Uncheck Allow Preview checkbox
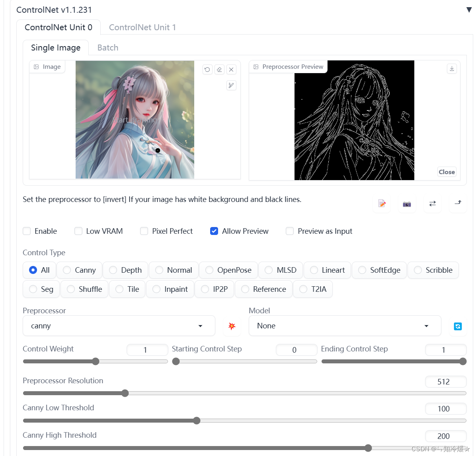This screenshot has width=476, height=456. (214, 231)
